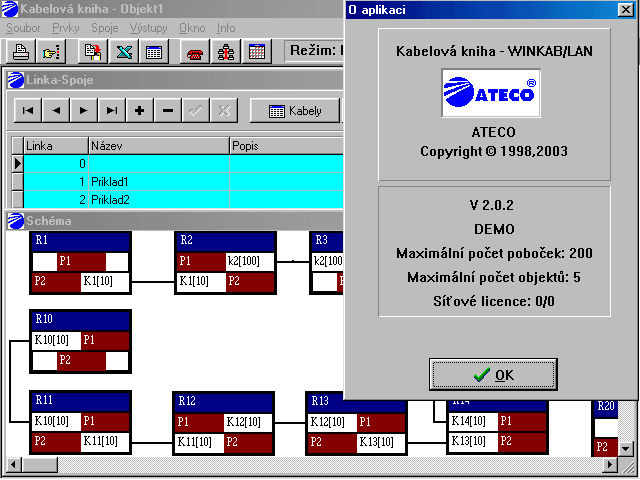Select the R12 block header in Schéma

(x=224, y=402)
